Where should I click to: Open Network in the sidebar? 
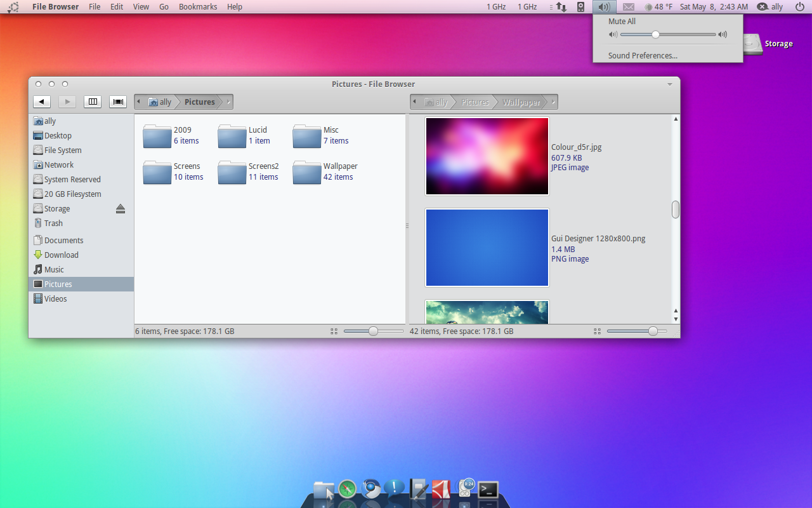81,165
